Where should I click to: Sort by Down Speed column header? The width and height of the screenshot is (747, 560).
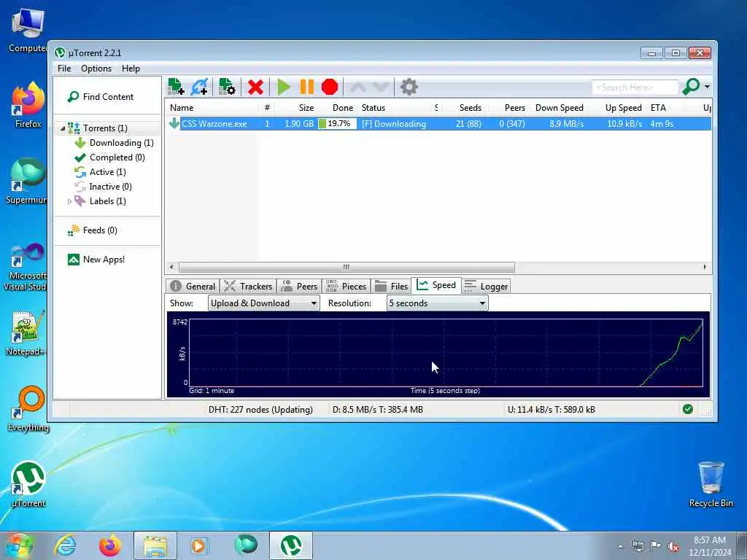[x=560, y=108]
